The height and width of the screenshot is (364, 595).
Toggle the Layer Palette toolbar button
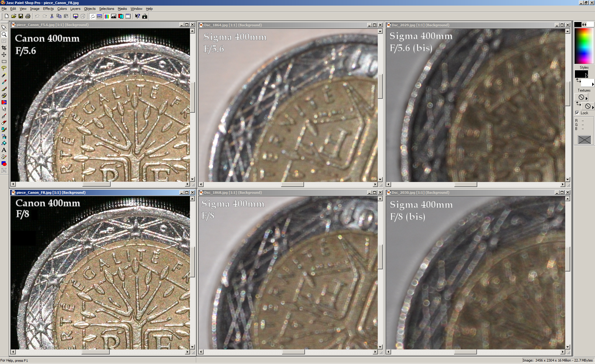(x=121, y=16)
